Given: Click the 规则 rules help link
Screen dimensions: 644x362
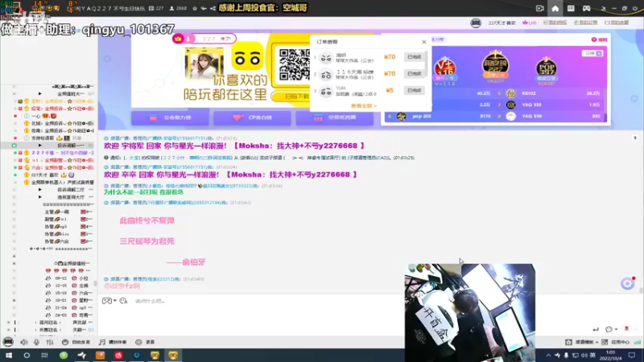Looking at the screenshot, I should pos(599,39).
